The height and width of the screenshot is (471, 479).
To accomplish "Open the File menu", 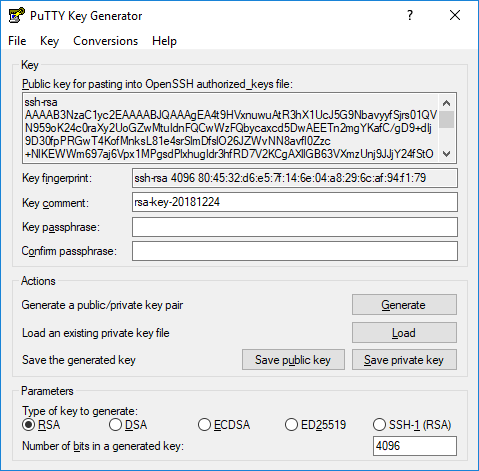I will click(17, 41).
